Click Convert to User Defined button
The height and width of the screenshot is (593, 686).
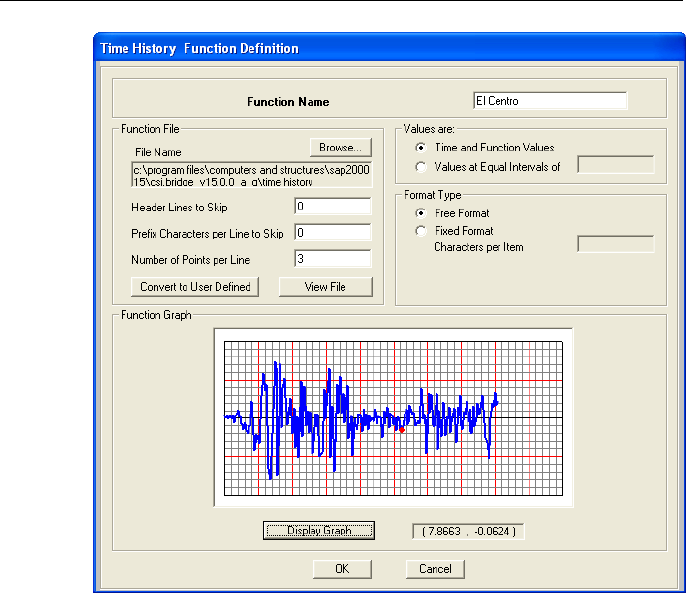195,287
